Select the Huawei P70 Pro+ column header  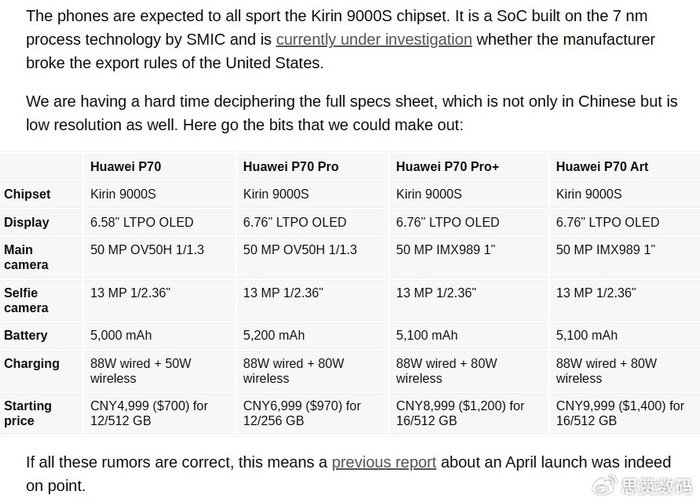coord(447,166)
